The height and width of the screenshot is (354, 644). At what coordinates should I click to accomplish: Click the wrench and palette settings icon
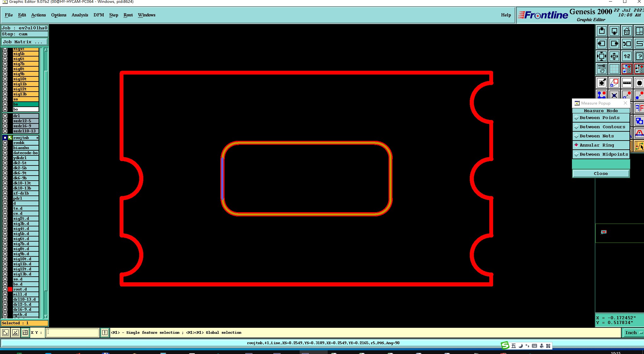[x=601, y=69]
